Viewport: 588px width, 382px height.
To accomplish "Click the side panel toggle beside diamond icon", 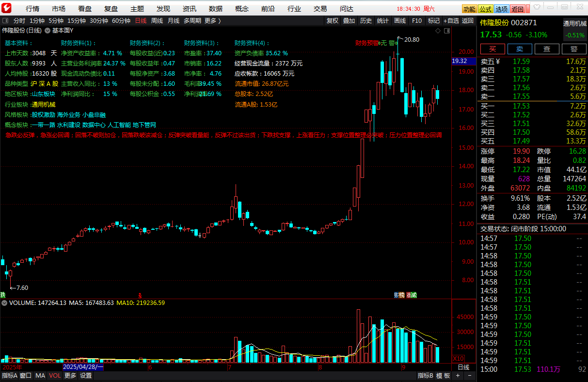I will [x=446, y=30].
